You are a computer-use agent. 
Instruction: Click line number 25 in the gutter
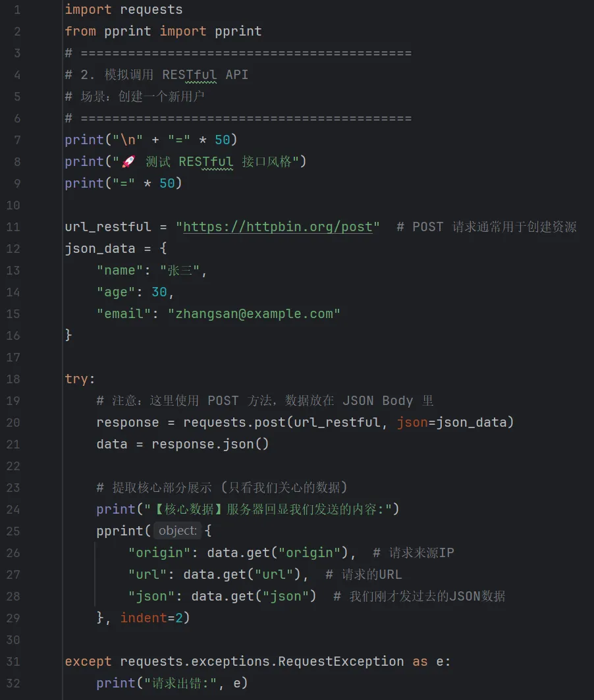pos(13,530)
